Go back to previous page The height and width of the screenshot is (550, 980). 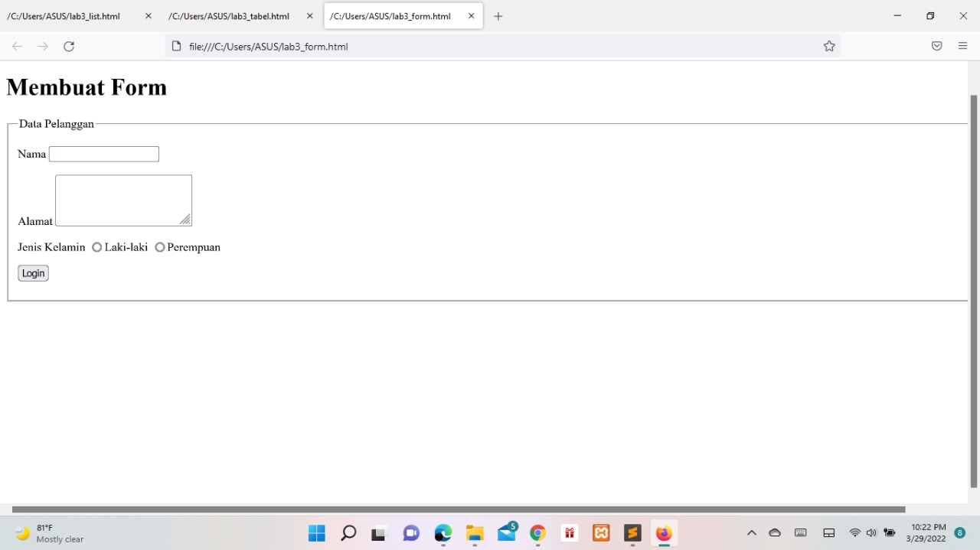pyautogui.click(x=17, y=47)
